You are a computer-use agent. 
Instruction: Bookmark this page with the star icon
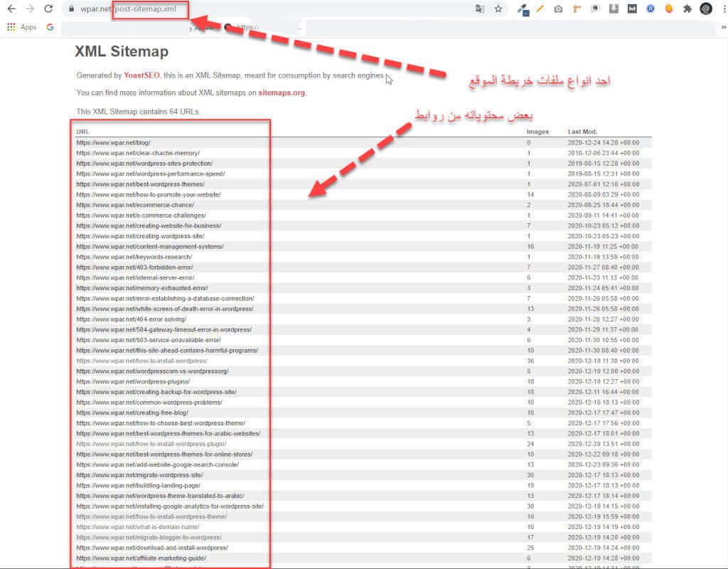pyautogui.click(x=498, y=9)
